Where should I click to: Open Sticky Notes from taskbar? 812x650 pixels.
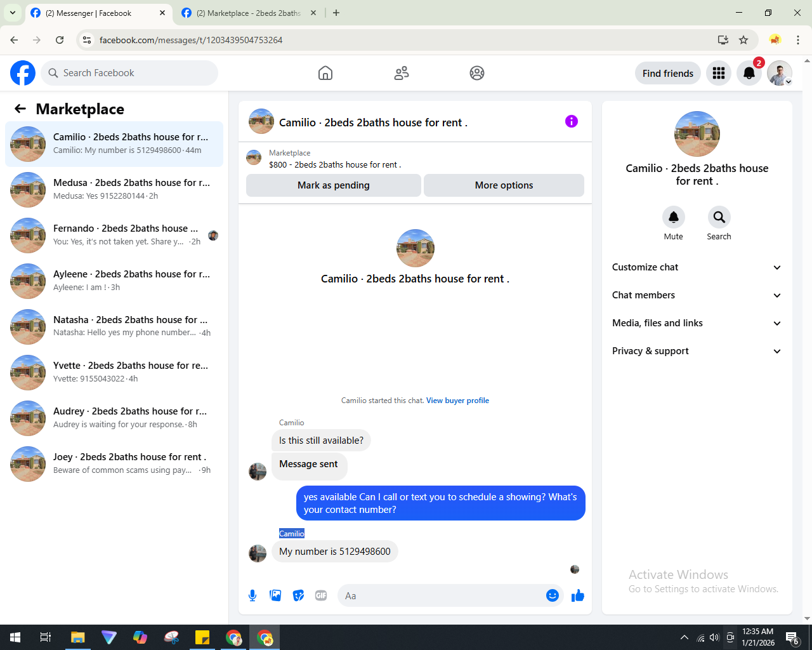[202, 637]
